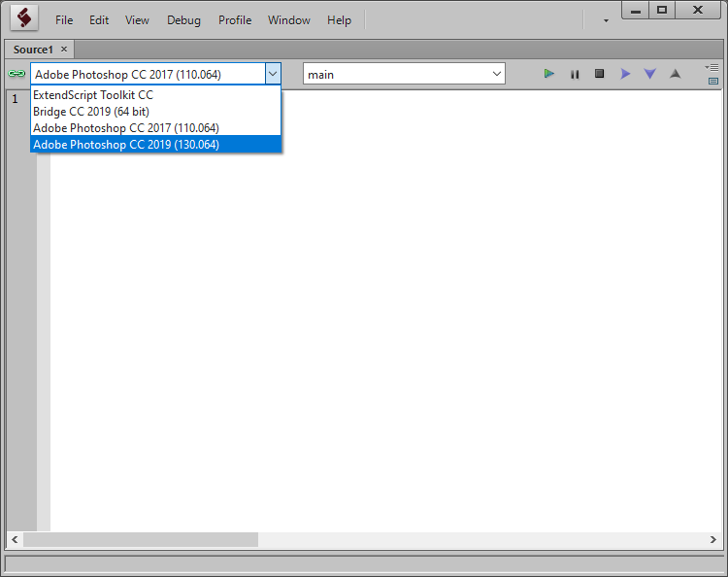Minimize the ExtendScript Toolkit window
Screen dimensions: 728x577
(x=636, y=10)
